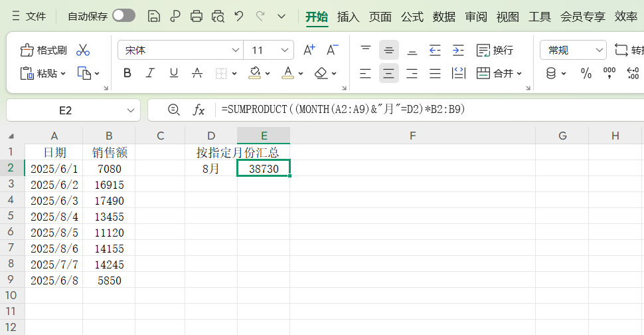
Task: Click the increase font size icon
Action: click(x=309, y=51)
